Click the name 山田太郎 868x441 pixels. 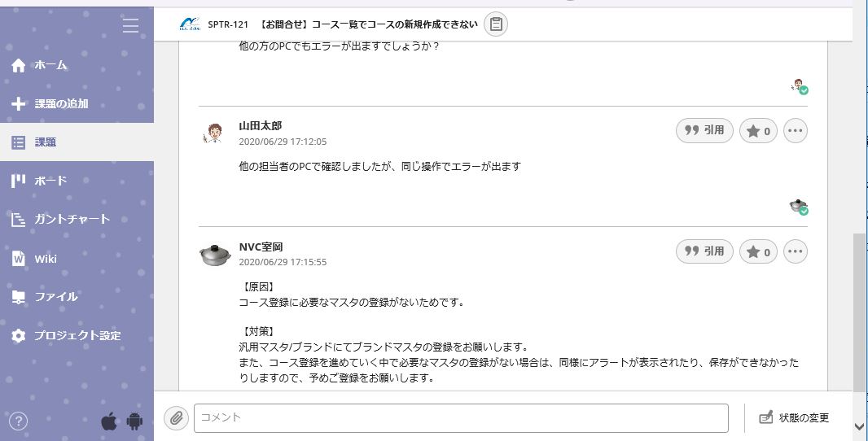(261, 126)
